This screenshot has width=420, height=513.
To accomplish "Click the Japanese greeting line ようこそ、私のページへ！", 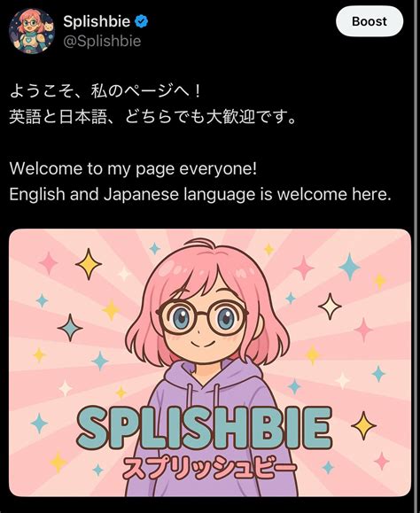I will coord(105,91).
